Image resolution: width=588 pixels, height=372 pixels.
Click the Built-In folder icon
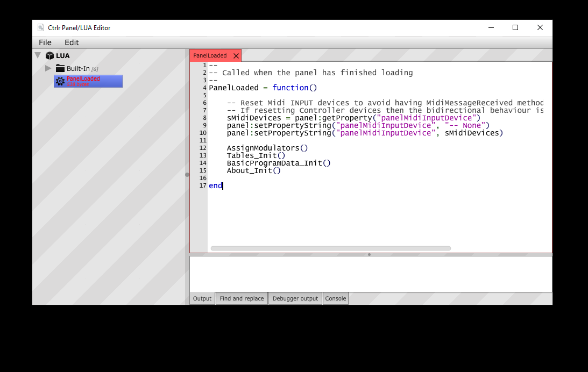pos(61,68)
